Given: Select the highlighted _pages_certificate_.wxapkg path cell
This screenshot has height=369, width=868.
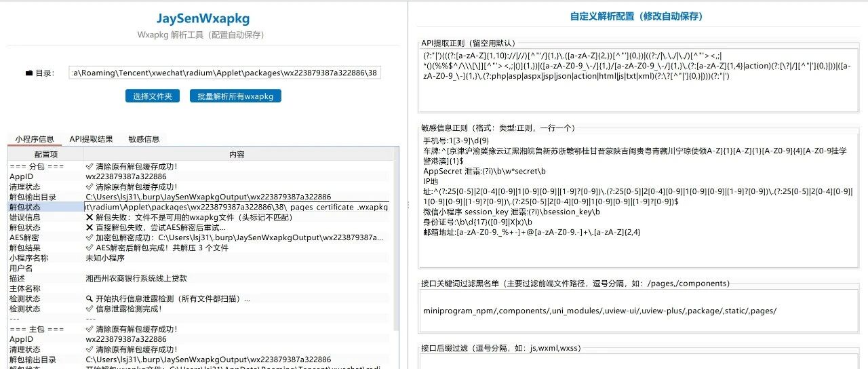Looking at the screenshot, I should point(237,207).
